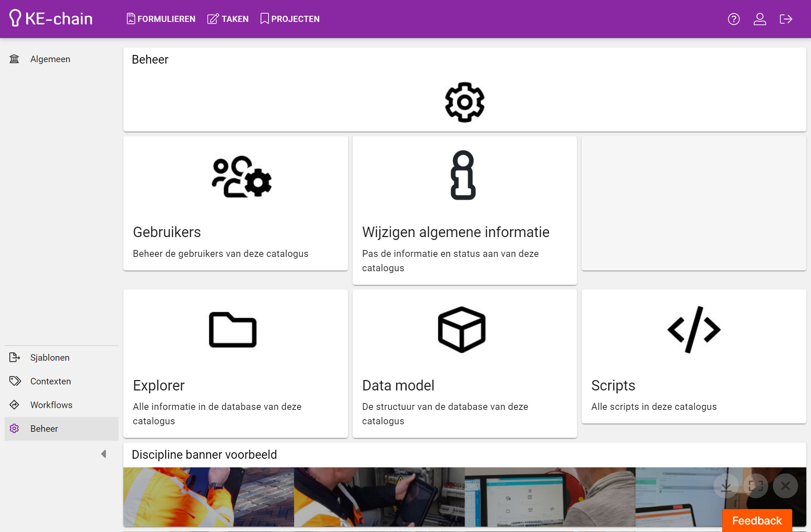The height and width of the screenshot is (532, 811).
Task: Click 'Discipline banner voorbeeld' heading
Action: coord(204,455)
